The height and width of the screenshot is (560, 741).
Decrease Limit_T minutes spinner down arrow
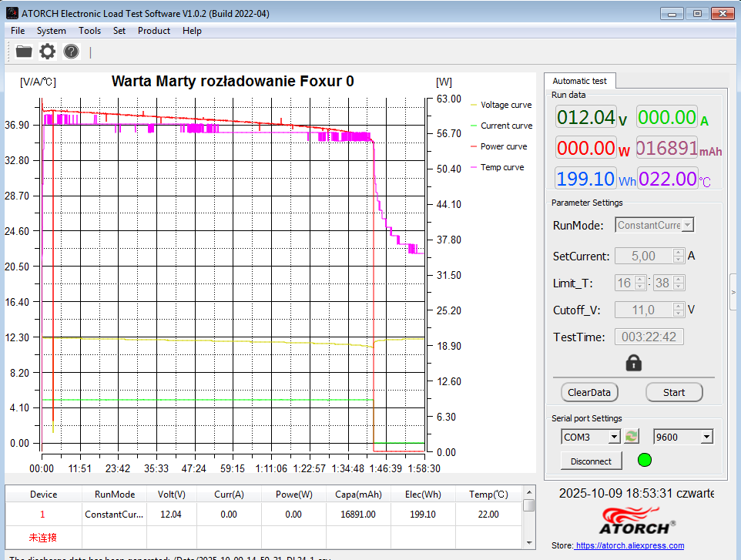(679, 287)
